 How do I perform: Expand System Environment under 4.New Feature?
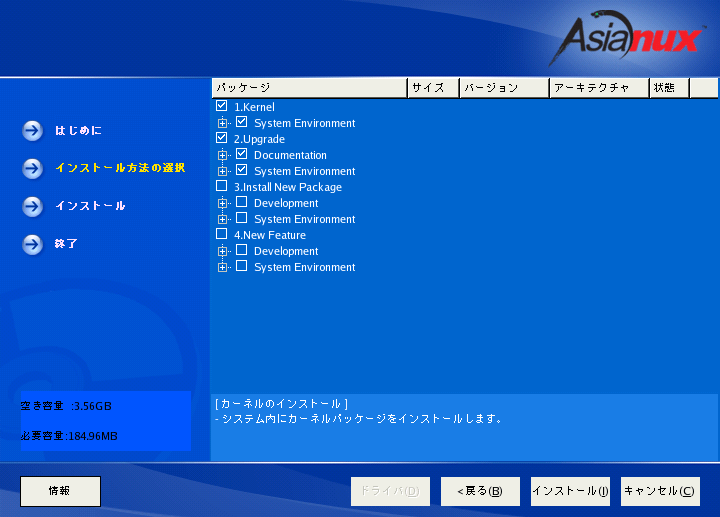coord(222,267)
